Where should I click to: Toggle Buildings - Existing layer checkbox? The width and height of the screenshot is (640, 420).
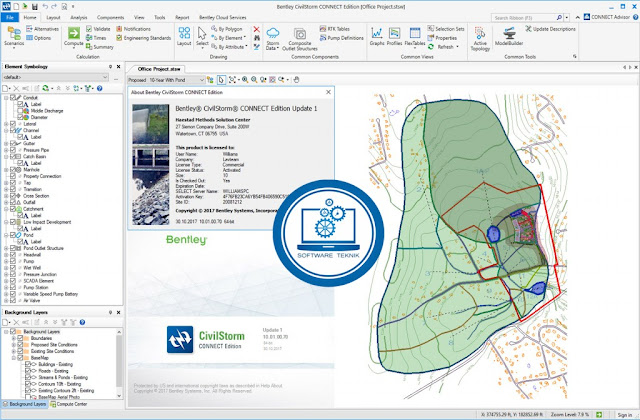click(x=28, y=364)
